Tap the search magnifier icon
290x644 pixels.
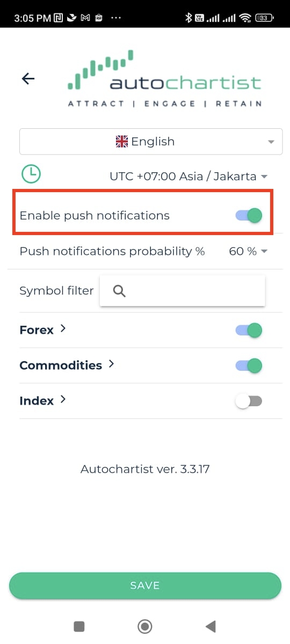119,291
